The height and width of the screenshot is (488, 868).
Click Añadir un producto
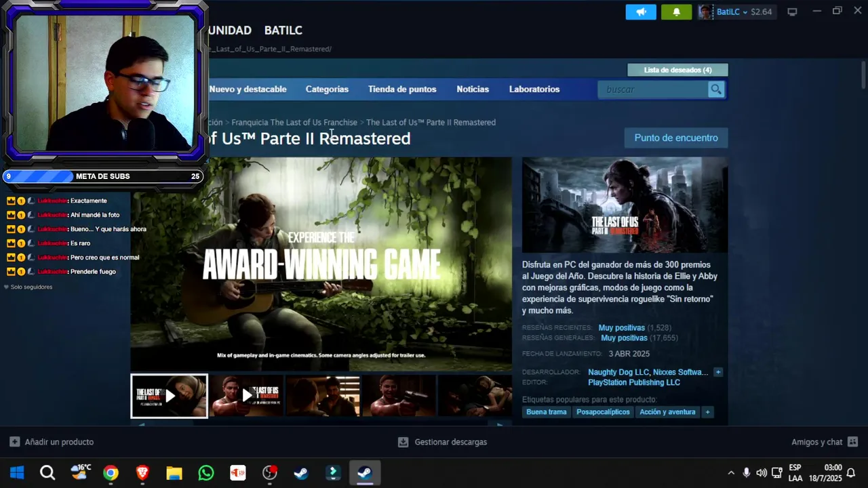click(x=52, y=442)
